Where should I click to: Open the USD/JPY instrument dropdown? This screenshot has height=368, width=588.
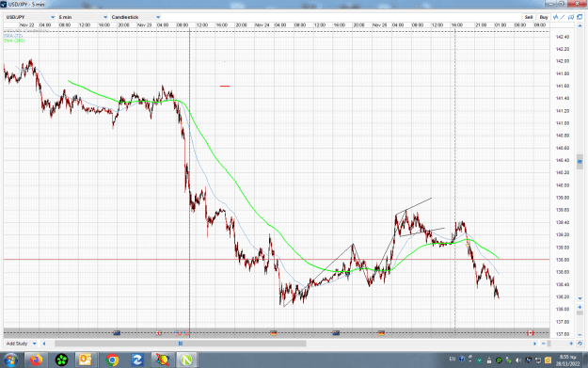pyautogui.click(x=30, y=17)
